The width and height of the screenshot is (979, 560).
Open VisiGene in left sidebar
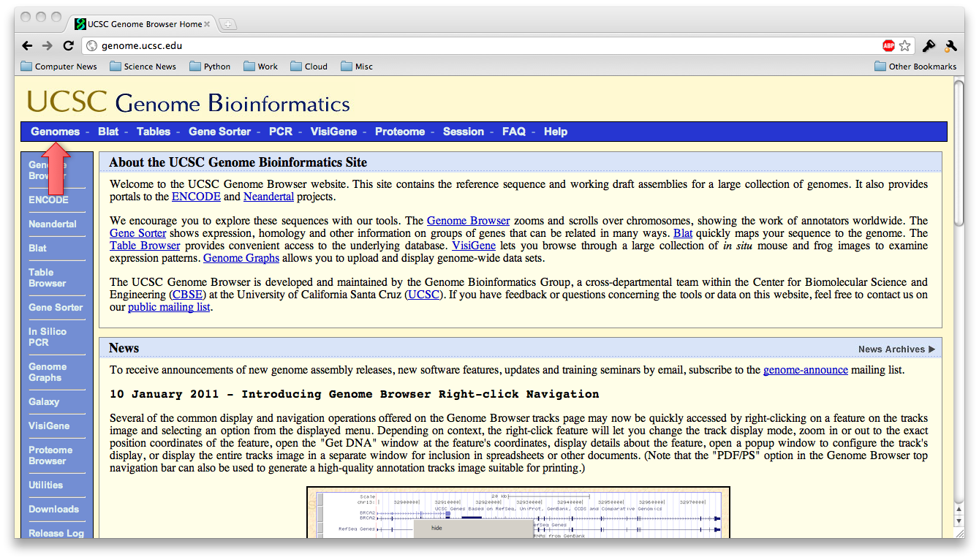click(49, 425)
